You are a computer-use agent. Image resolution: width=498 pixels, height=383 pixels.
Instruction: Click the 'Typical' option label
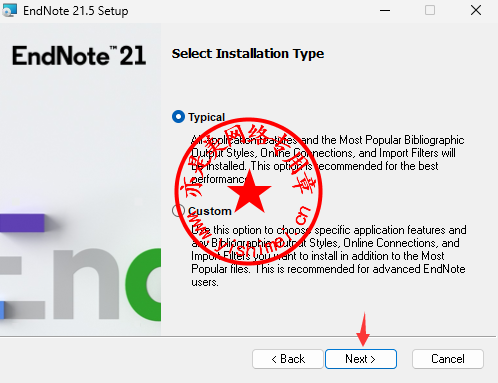pyautogui.click(x=207, y=117)
